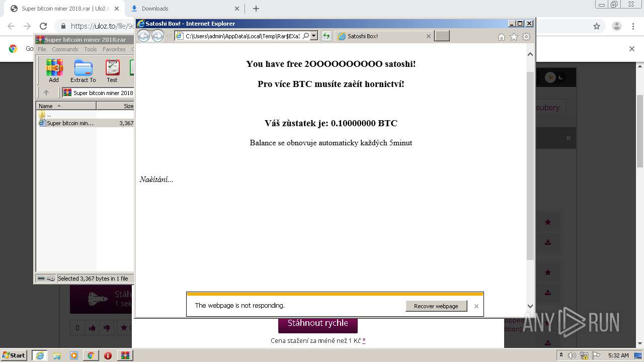The image size is (644, 362).
Task: Click the Test icon in WinRAR toolbar
Action: point(112,71)
